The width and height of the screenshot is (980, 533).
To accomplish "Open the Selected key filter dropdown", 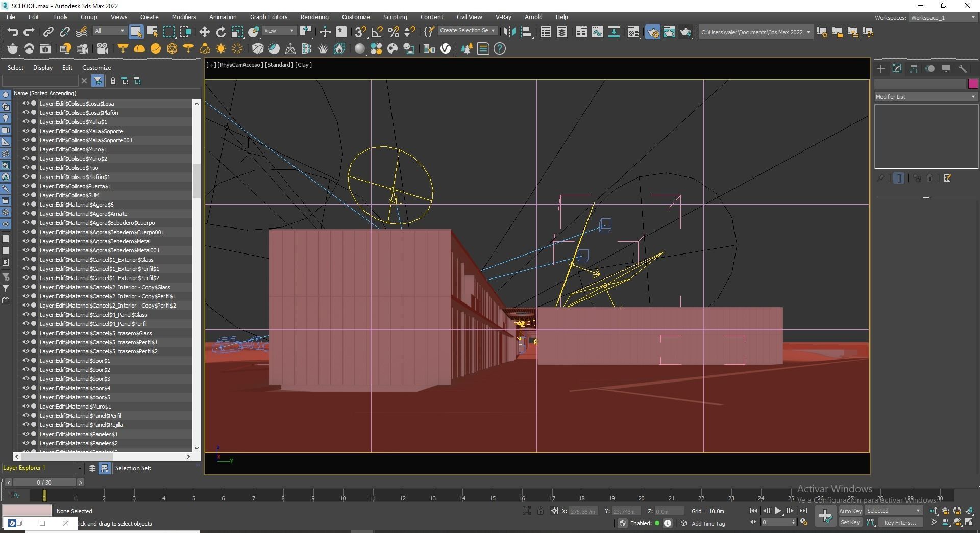I will [893, 511].
